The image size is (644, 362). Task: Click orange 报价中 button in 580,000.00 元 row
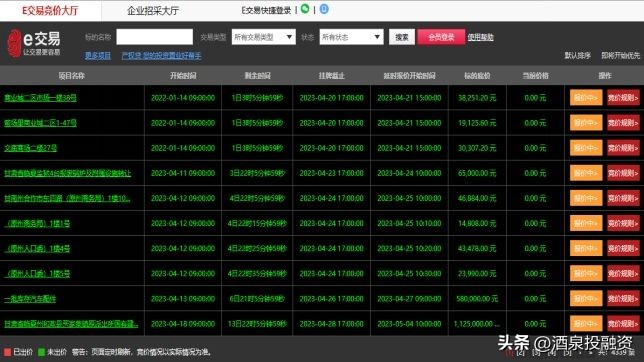coord(586,298)
